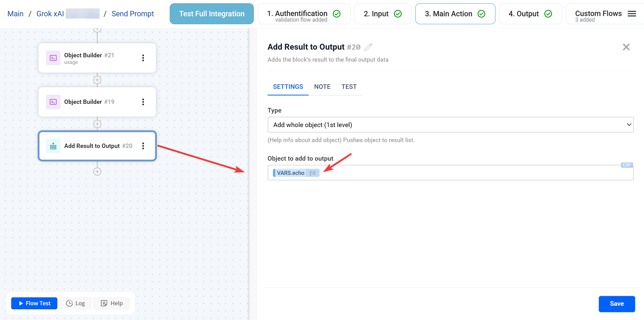The width and height of the screenshot is (644, 320).
Task: Open the Custom Flows hamburger menu
Action: 632,14
